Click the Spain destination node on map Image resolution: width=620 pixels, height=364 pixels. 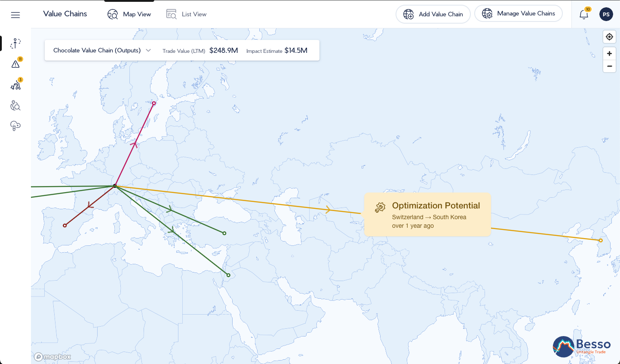(x=65, y=226)
